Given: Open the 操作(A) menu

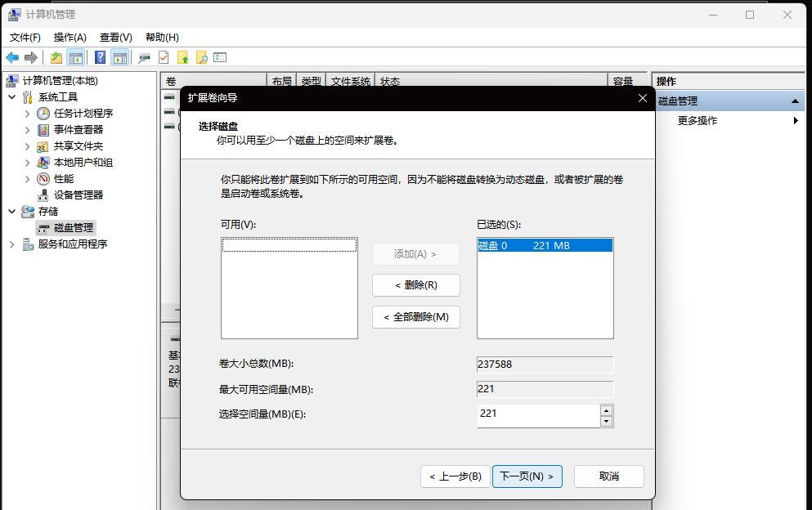Looking at the screenshot, I should (70, 38).
